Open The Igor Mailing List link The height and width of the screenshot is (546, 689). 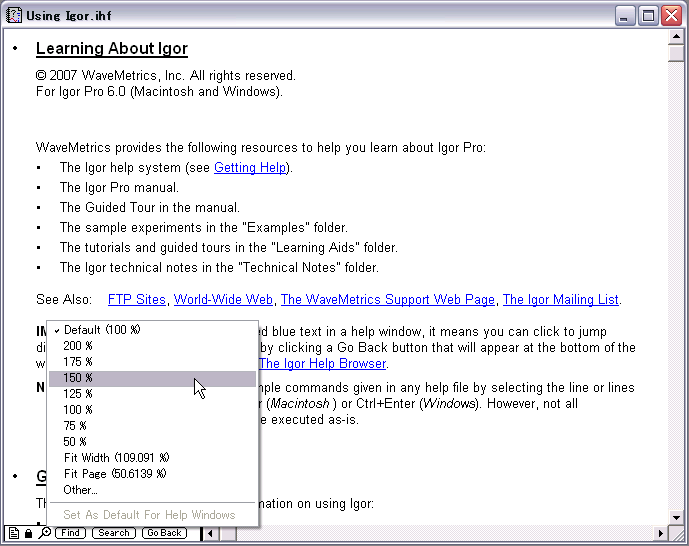pyautogui.click(x=561, y=300)
